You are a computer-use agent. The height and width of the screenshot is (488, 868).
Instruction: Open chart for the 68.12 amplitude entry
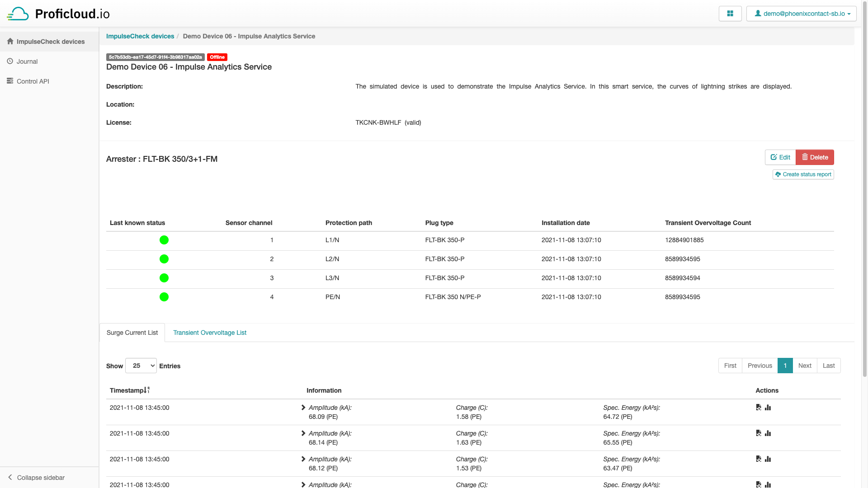768,459
